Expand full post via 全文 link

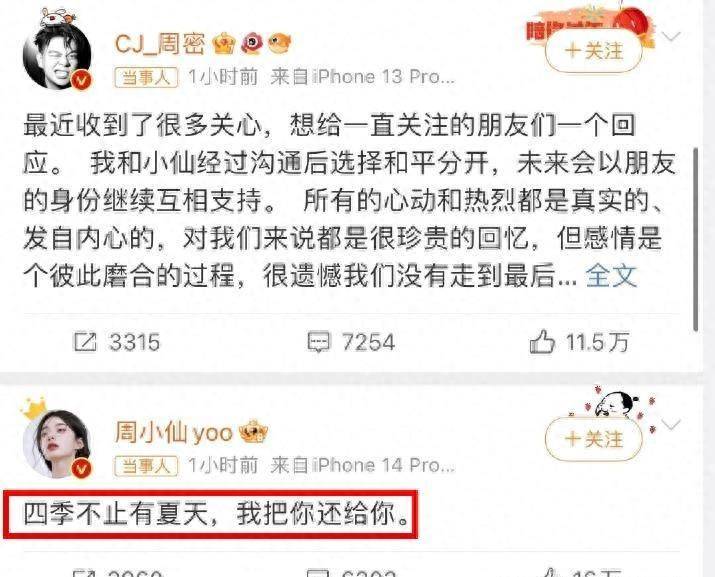point(611,276)
